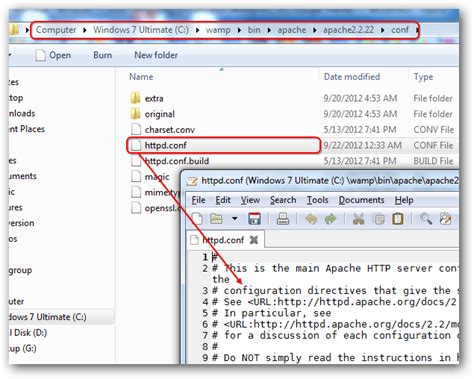
Task: Expand breadcrumb arrow after apache2.2.22
Action: [383, 30]
